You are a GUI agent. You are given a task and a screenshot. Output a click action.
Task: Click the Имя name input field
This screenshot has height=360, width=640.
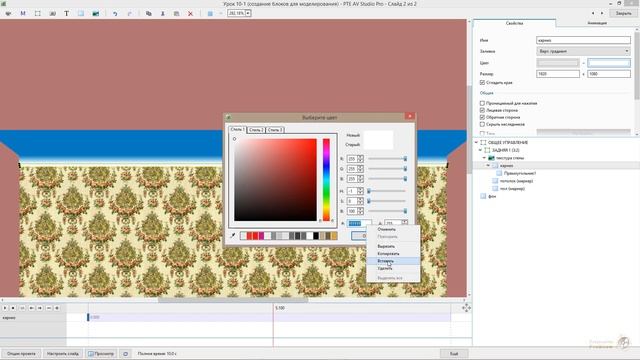(x=583, y=40)
